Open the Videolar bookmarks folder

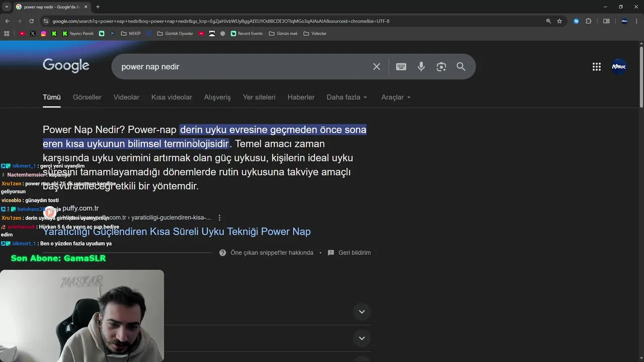coord(315,33)
